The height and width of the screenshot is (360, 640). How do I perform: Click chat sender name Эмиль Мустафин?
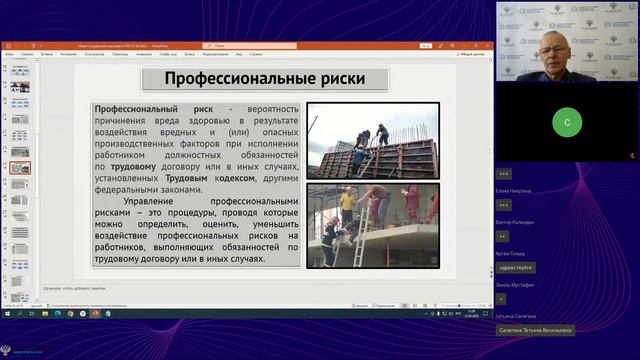pyautogui.click(x=515, y=285)
